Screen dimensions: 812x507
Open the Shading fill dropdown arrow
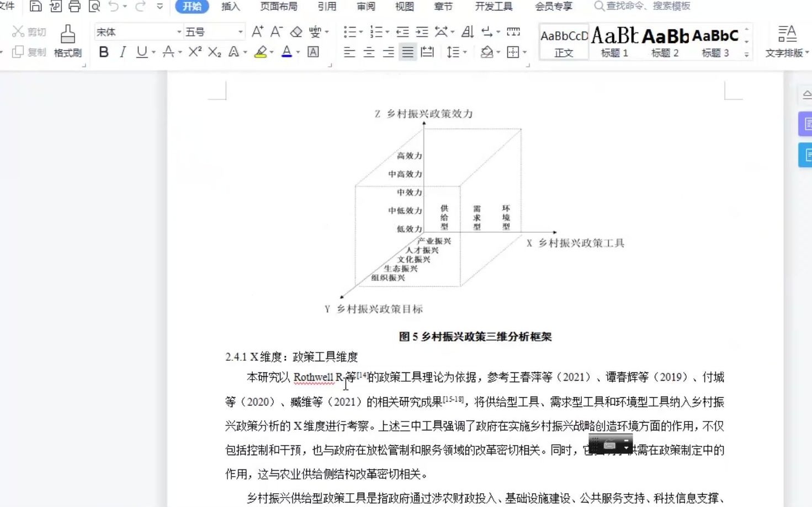498,52
